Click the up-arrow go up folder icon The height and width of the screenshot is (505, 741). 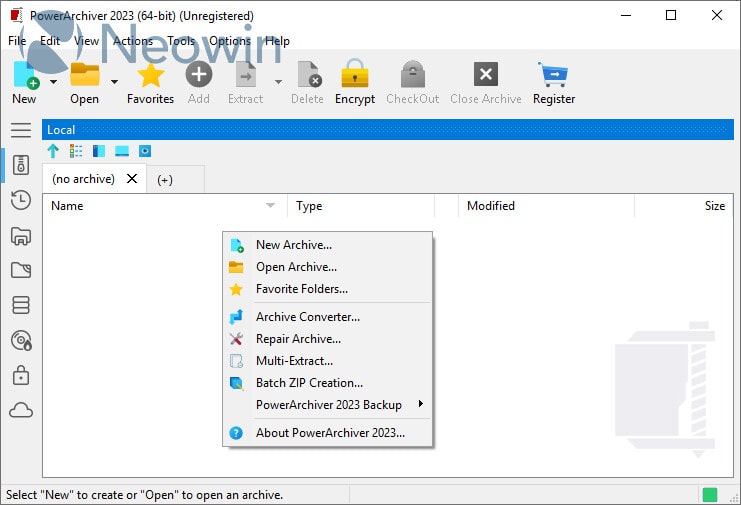pyautogui.click(x=53, y=151)
